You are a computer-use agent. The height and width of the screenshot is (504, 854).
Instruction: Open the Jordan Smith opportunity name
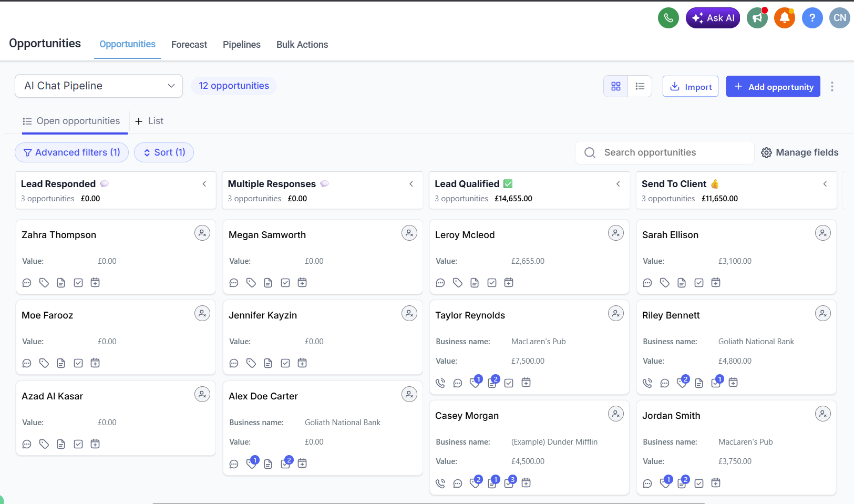[x=671, y=416]
